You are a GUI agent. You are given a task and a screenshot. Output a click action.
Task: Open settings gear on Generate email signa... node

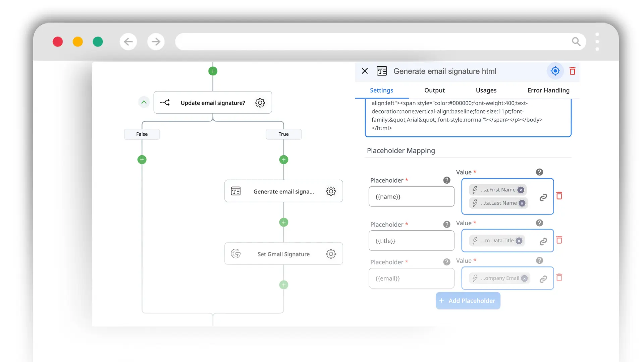click(331, 191)
